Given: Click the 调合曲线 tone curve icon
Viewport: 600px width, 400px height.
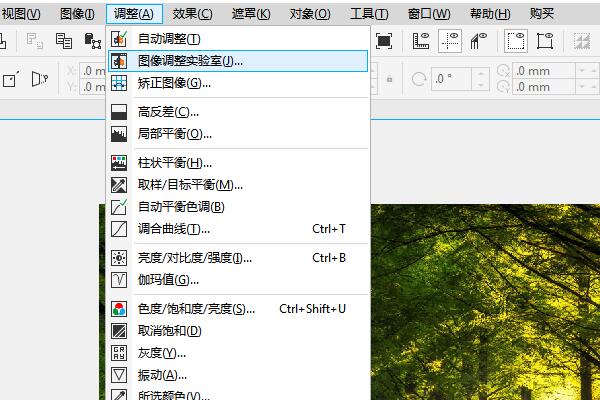Looking at the screenshot, I should [119, 229].
